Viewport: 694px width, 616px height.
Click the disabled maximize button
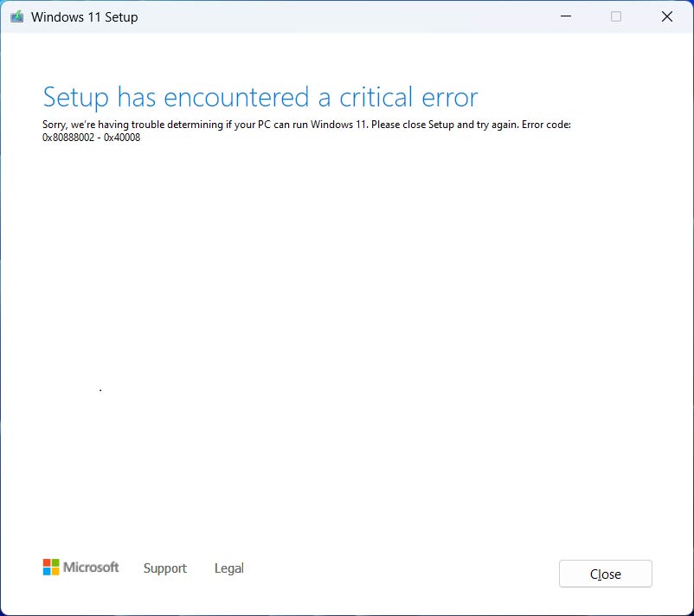click(x=615, y=16)
